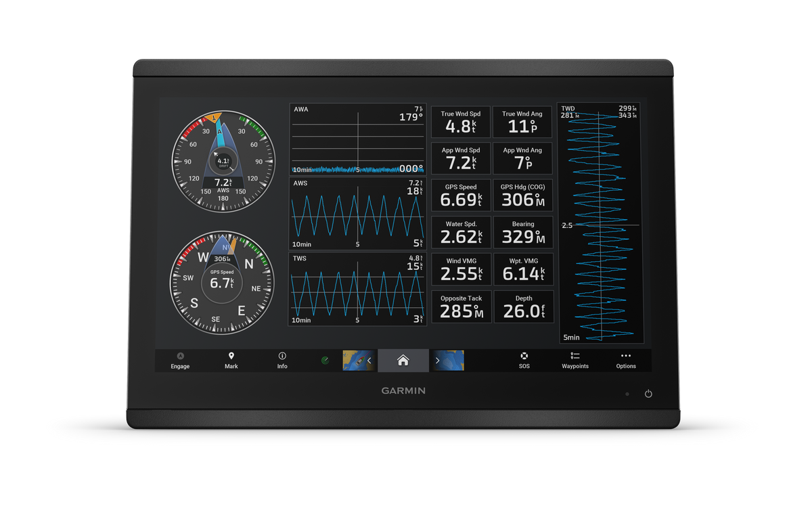Go forward with the right chevron arrow
Viewport: 812px width, 525px height.
point(437,361)
